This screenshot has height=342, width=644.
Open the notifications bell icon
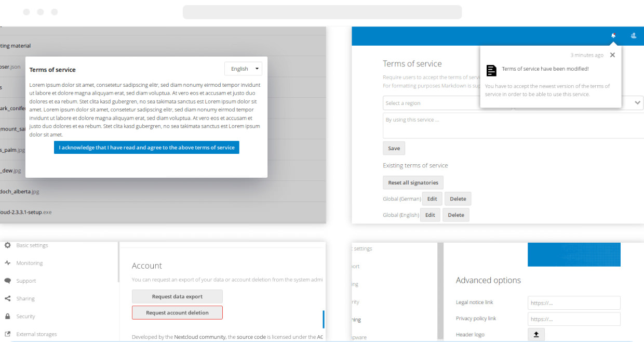click(613, 35)
